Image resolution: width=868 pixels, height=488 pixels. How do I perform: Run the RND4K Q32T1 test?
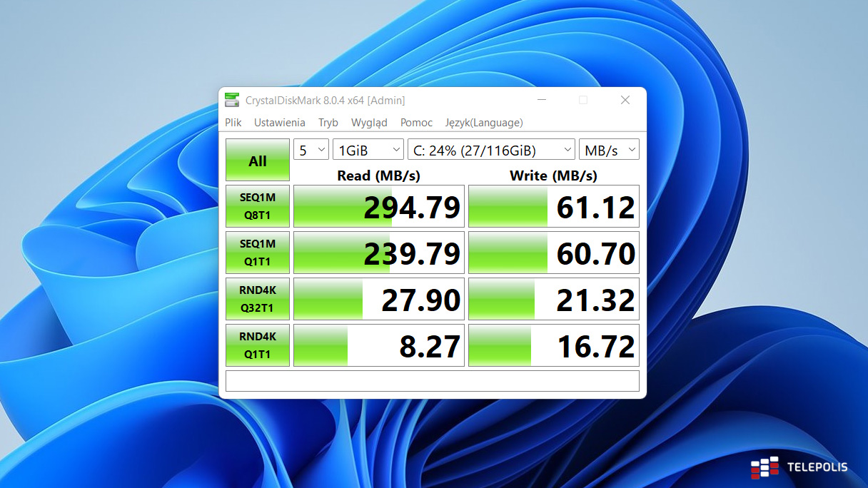click(x=258, y=300)
